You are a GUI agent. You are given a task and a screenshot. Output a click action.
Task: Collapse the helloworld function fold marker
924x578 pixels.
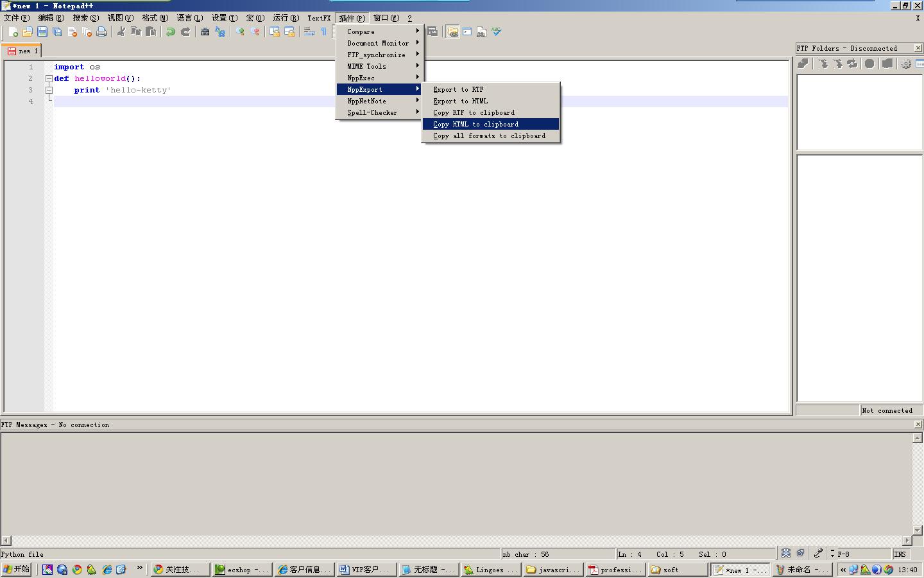point(49,78)
